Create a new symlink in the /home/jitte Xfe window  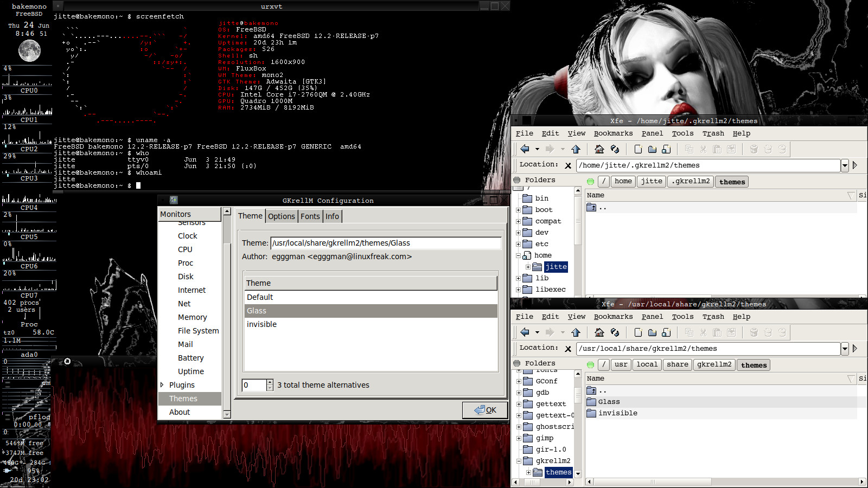coord(666,149)
